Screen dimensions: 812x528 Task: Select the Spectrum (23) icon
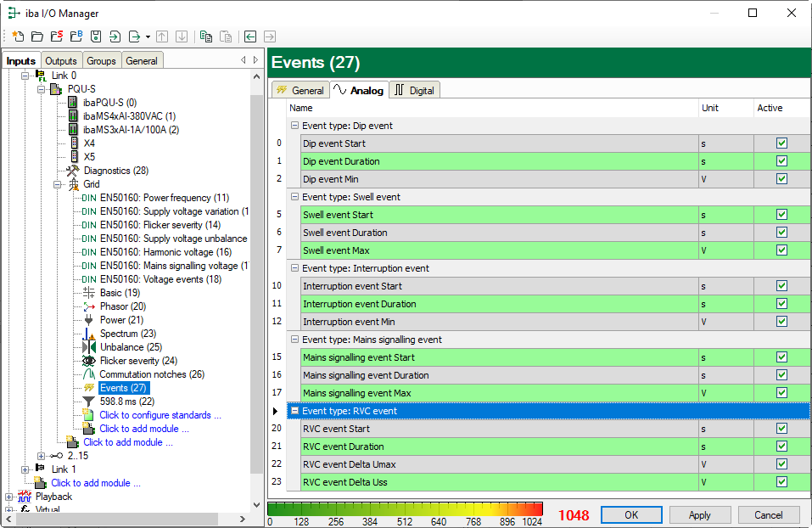click(89, 334)
